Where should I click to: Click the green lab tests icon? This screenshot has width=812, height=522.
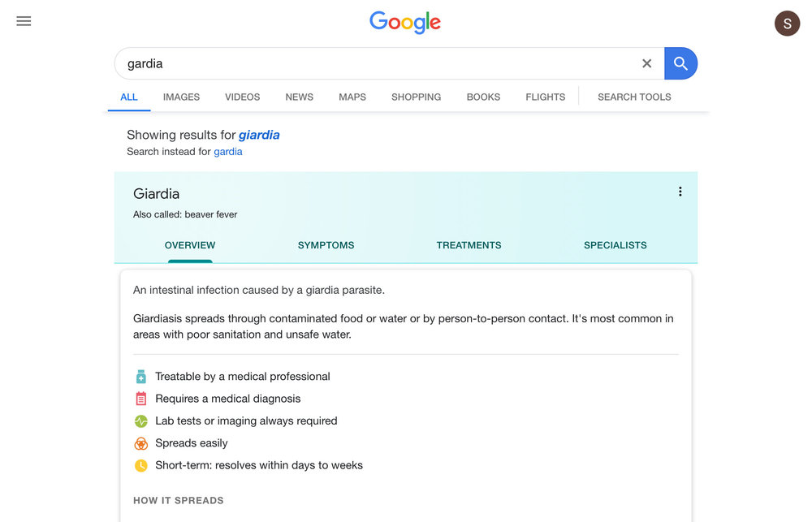(141, 421)
